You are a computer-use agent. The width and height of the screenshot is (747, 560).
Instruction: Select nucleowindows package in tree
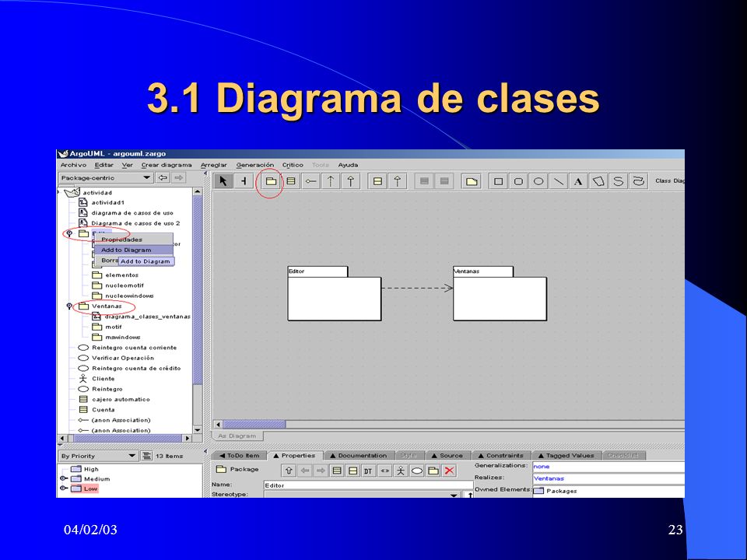tap(123, 296)
